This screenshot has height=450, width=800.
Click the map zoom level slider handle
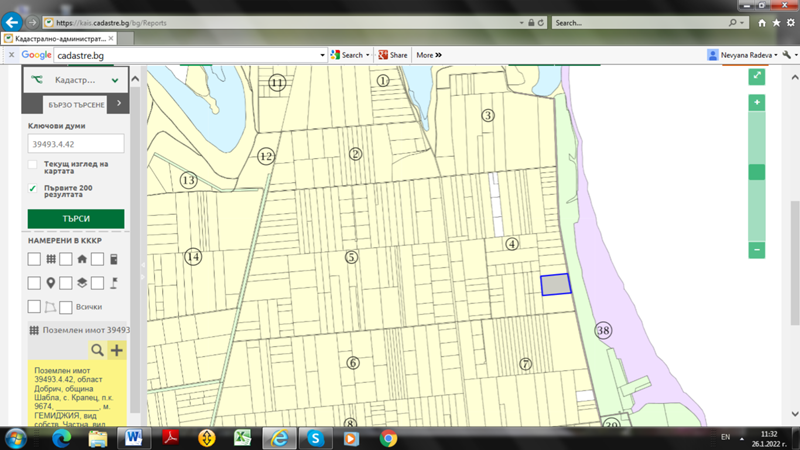pos(757,172)
